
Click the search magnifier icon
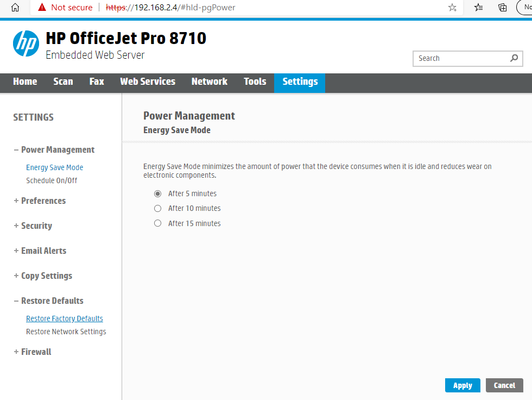point(514,58)
